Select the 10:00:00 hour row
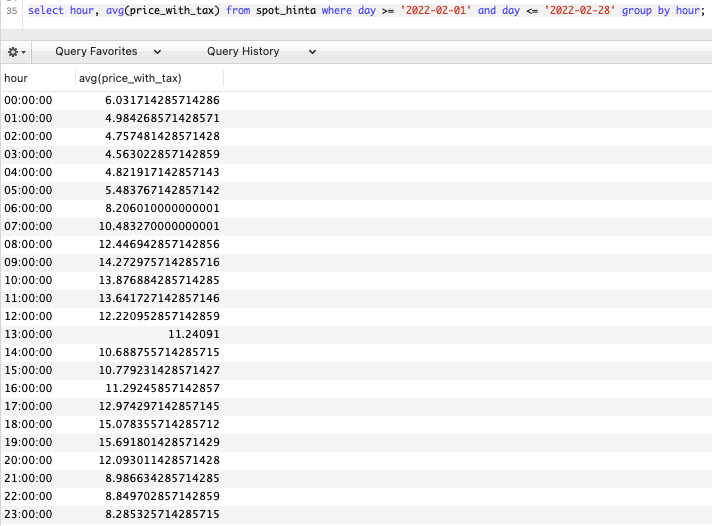 (x=28, y=280)
